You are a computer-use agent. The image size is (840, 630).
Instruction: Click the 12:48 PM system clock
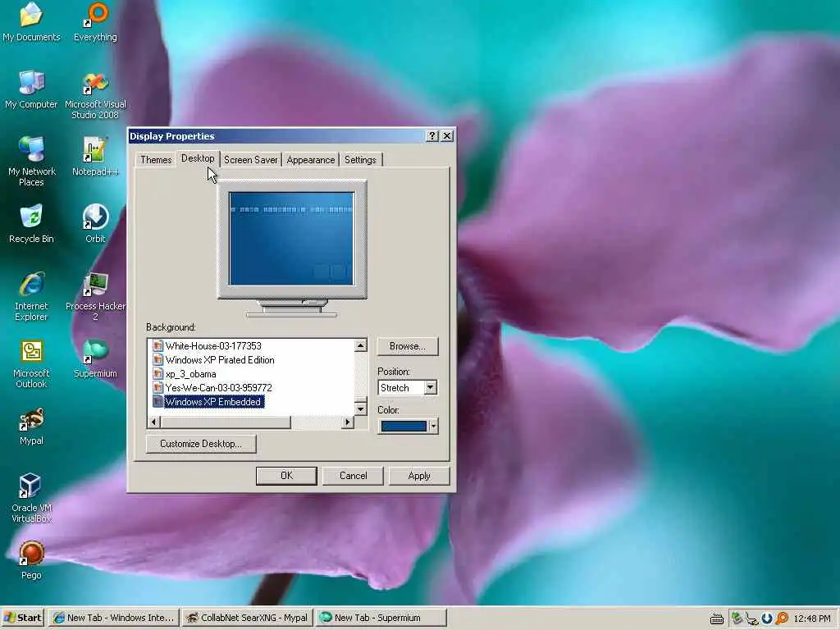click(x=811, y=619)
